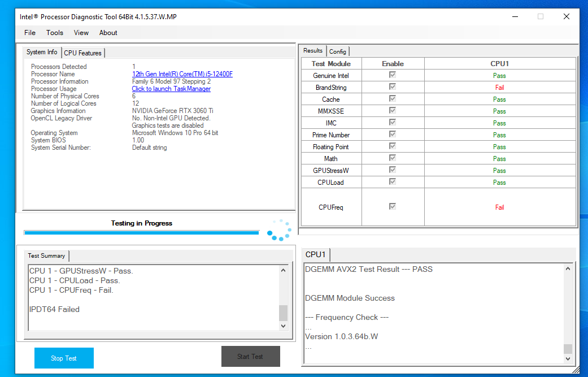Select the CPU1 output tab

pyautogui.click(x=315, y=254)
